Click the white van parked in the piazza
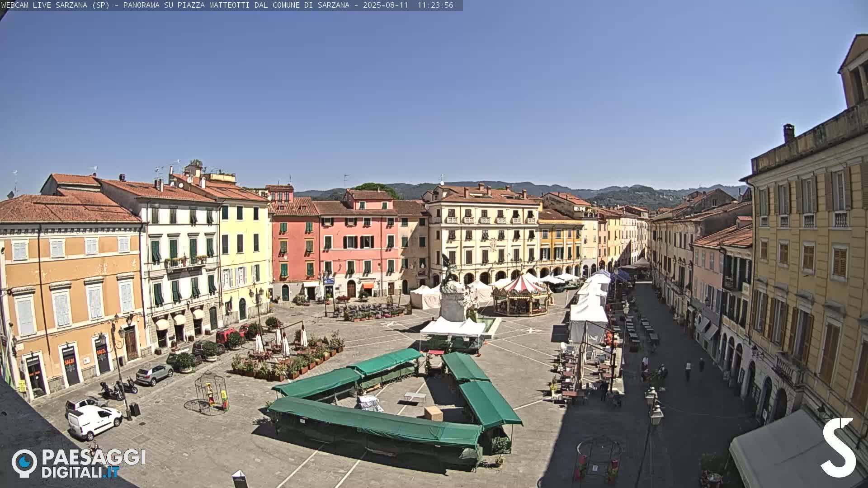The height and width of the screenshot is (488, 868). (x=94, y=422)
